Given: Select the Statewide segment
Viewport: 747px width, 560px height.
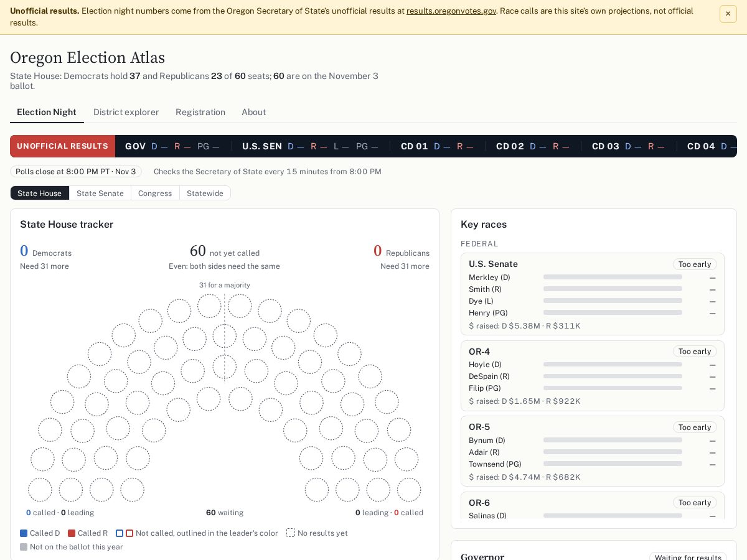Looking at the screenshot, I should 205,193.
